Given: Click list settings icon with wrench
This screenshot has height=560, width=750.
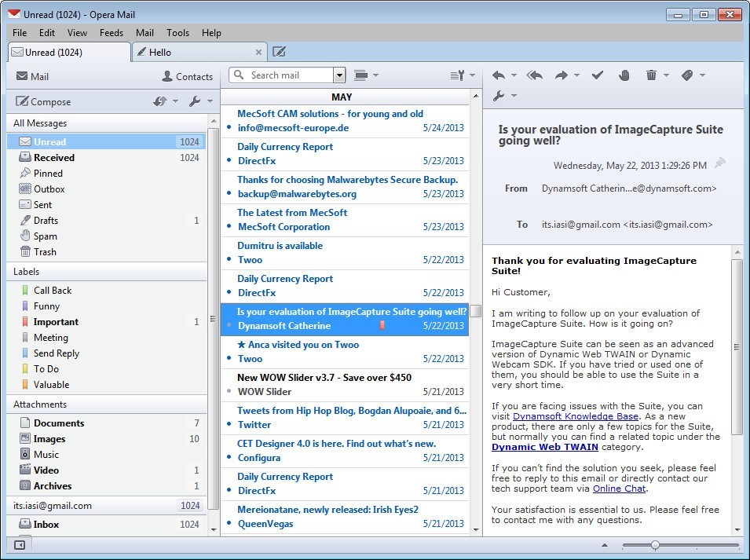Looking at the screenshot, I should click(457, 75).
